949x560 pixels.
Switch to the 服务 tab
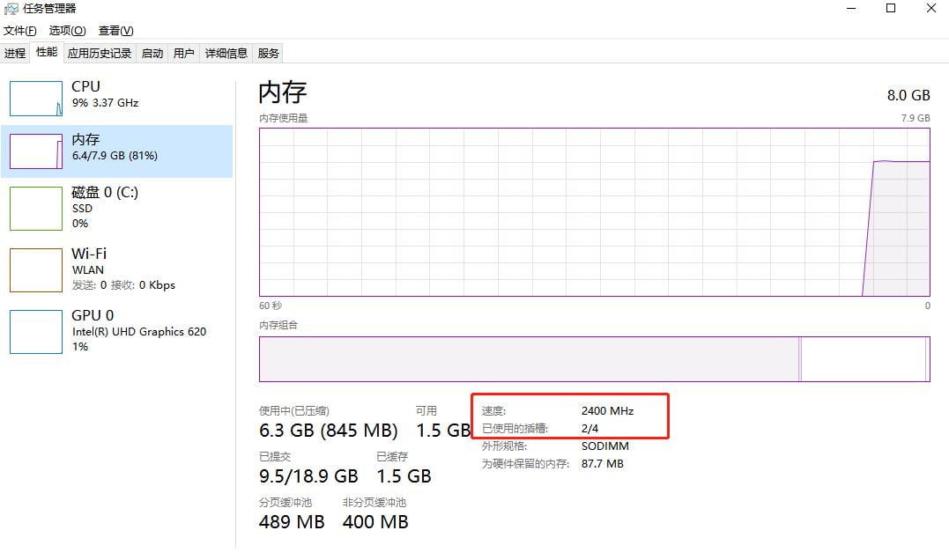click(x=269, y=54)
